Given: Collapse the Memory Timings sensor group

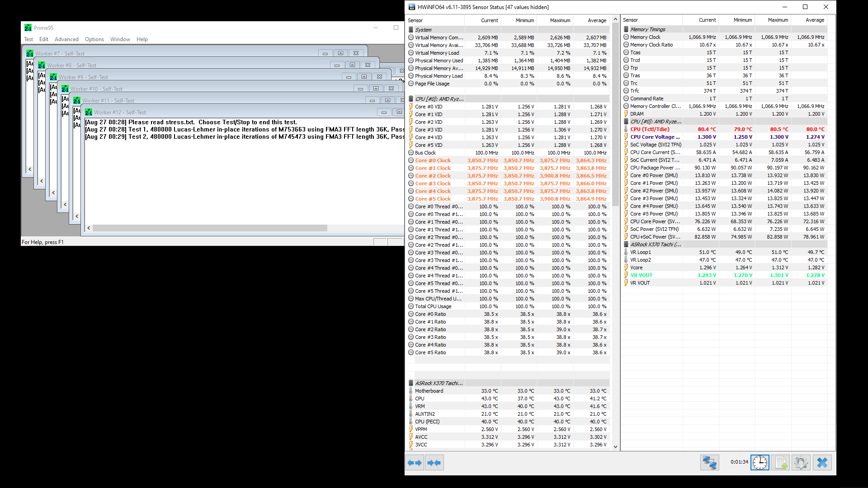Looking at the screenshot, I should point(647,29).
